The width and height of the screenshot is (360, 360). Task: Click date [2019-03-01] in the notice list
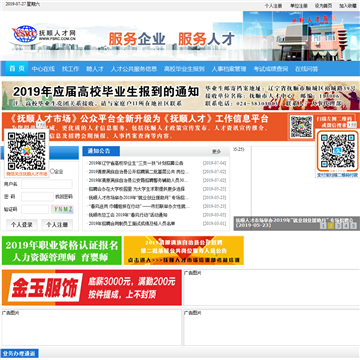click(214, 223)
